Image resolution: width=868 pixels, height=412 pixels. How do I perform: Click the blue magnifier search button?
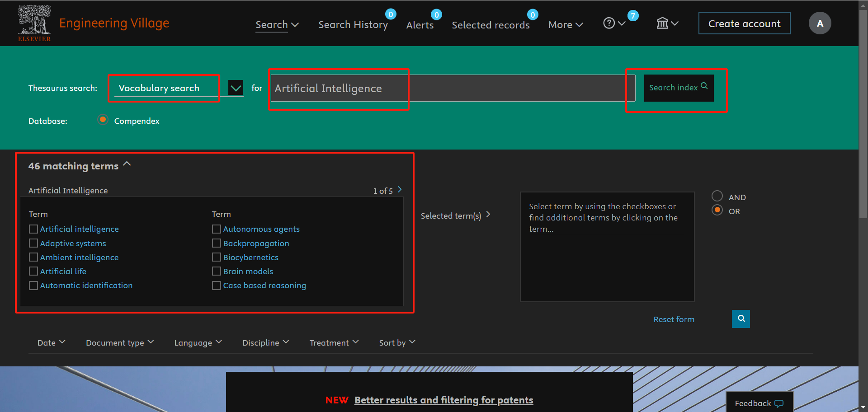(741, 319)
